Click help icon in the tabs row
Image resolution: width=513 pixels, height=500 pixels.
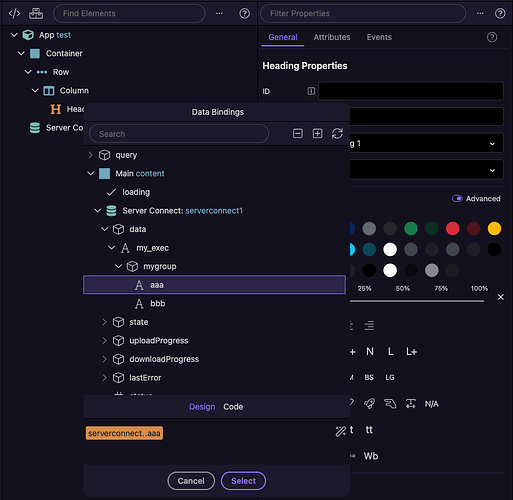pos(492,37)
